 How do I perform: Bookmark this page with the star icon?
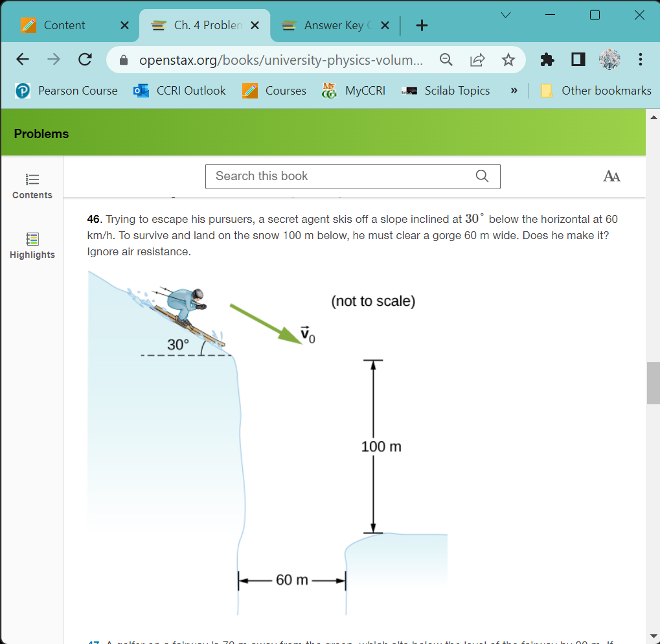point(508,60)
